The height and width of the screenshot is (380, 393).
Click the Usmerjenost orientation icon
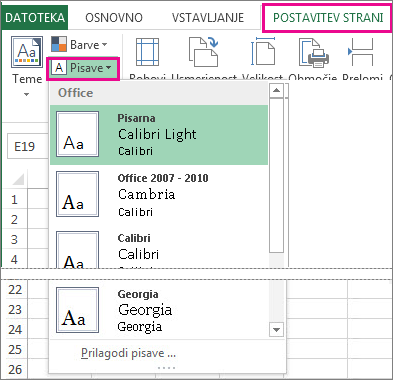(203, 52)
